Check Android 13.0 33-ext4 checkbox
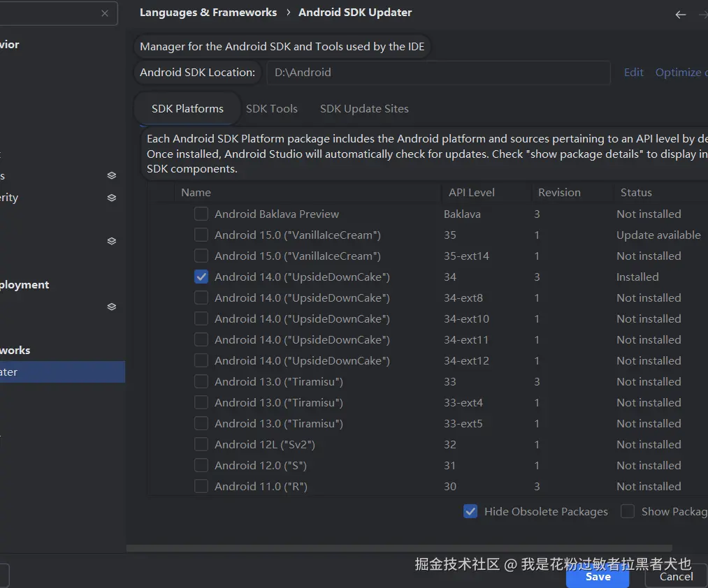Screen dimensions: 708x588 tap(201, 402)
